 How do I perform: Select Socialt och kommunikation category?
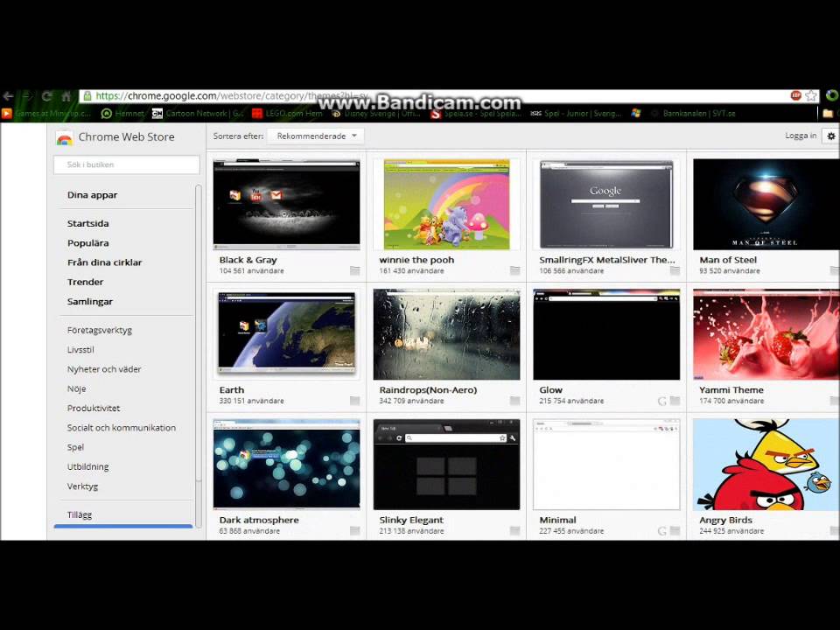pyautogui.click(x=122, y=428)
